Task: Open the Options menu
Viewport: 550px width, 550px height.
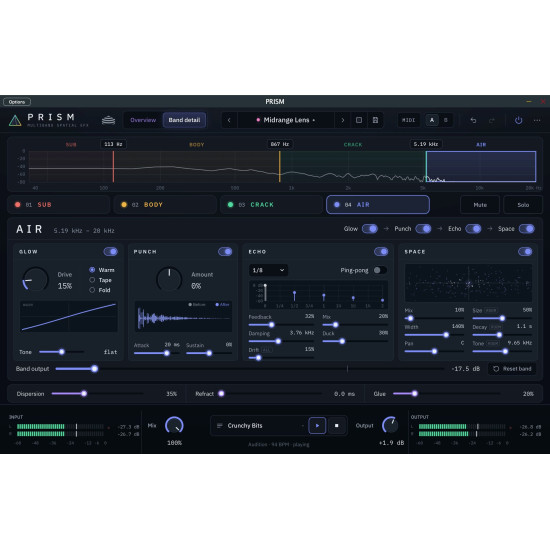Action: pyautogui.click(x=17, y=102)
